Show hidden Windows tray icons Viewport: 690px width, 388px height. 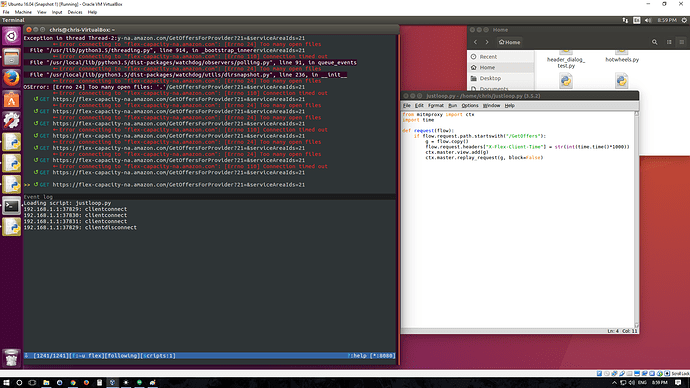(614, 383)
